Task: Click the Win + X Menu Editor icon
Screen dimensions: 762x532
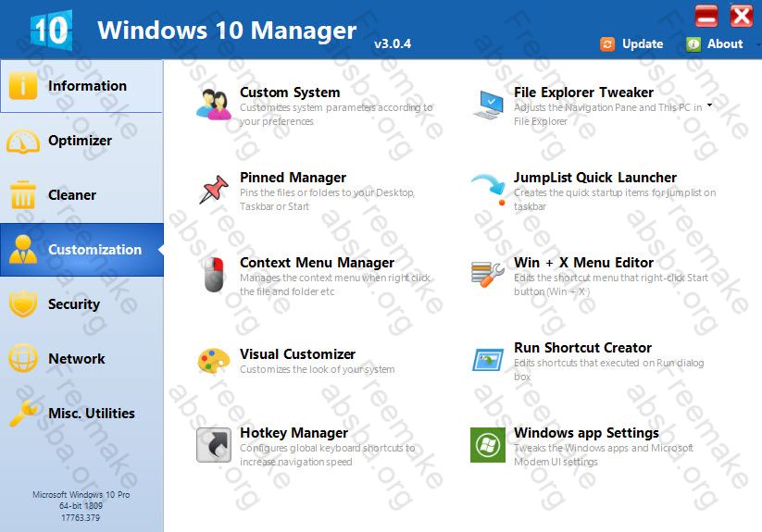Action: pyautogui.click(x=487, y=275)
